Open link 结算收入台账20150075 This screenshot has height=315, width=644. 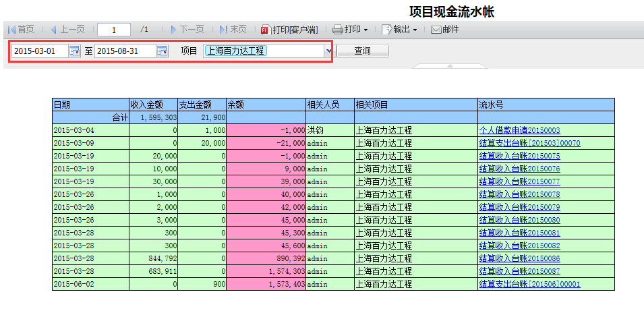tap(519, 156)
